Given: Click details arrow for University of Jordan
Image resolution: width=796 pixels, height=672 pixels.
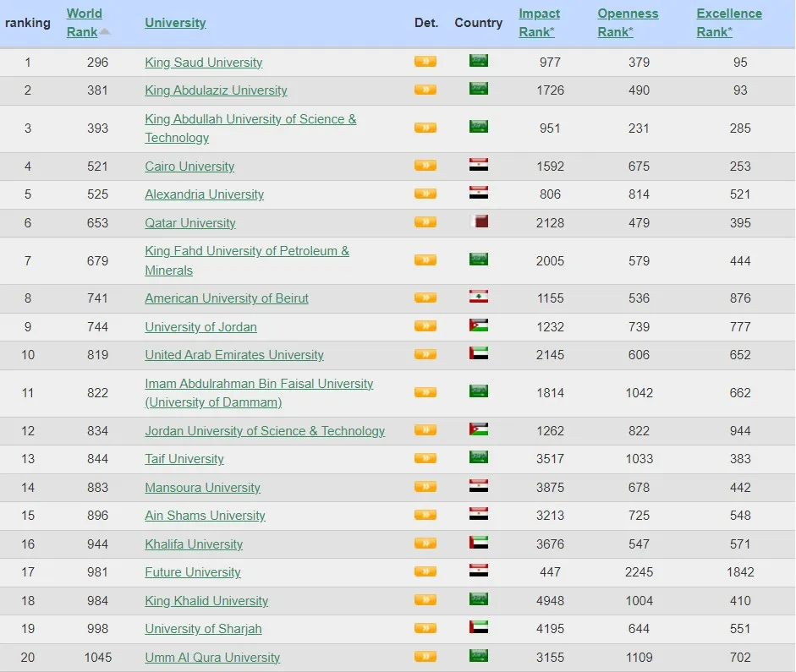Looking at the screenshot, I should pyautogui.click(x=425, y=326).
